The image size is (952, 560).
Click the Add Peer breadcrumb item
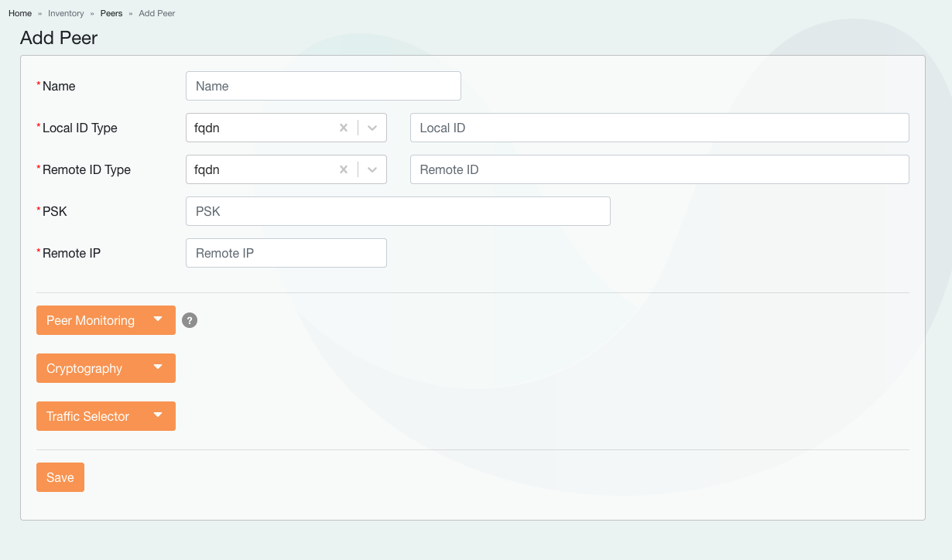[x=157, y=13]
